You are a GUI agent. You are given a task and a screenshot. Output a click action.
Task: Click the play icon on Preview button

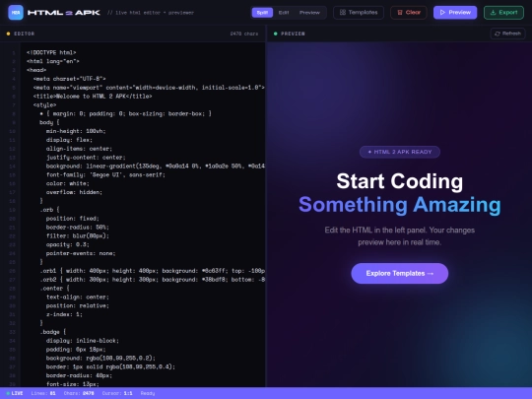point(442,13)
